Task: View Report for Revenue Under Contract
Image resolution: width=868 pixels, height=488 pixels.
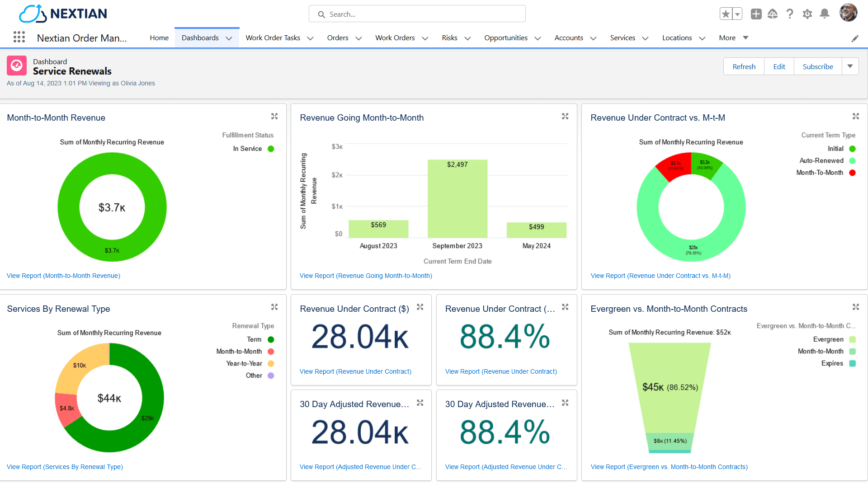Action: pyautogui.click(x=355, y=371)
